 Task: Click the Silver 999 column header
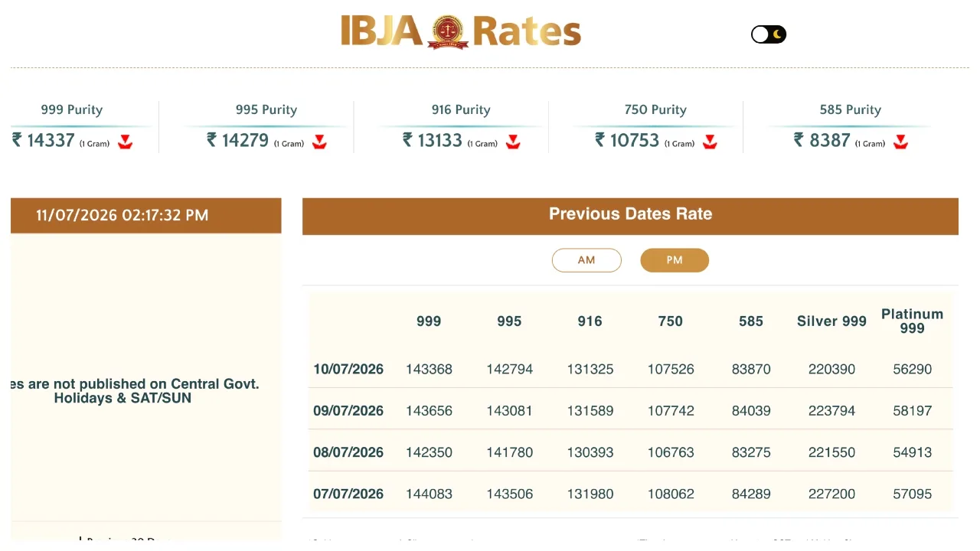(x=831, y=321)
